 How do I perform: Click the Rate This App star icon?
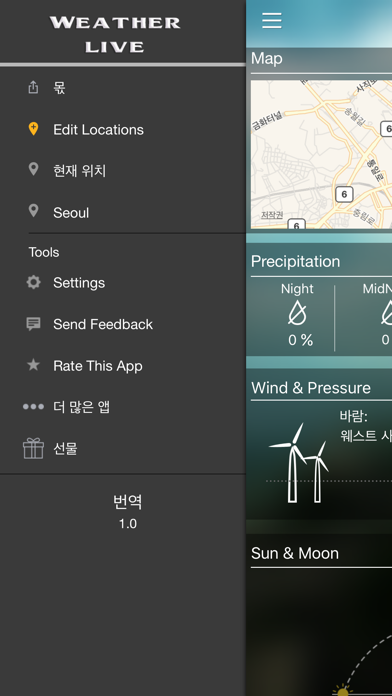33,365
